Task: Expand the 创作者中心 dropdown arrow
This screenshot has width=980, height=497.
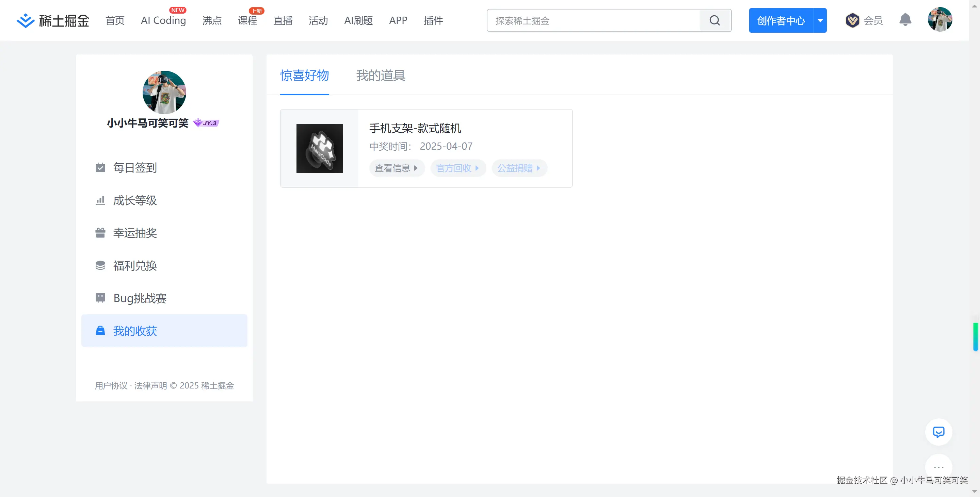Action: coord(820,20)
